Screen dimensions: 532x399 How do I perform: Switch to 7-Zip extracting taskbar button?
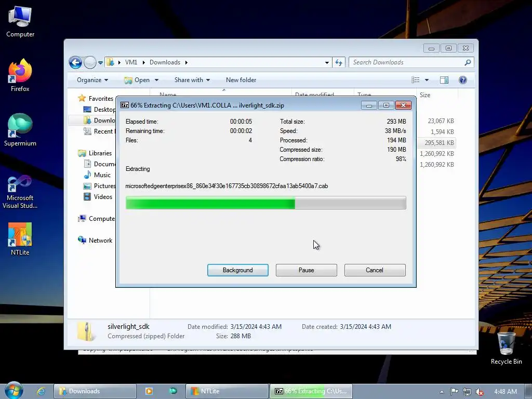(x=311, y=391)
